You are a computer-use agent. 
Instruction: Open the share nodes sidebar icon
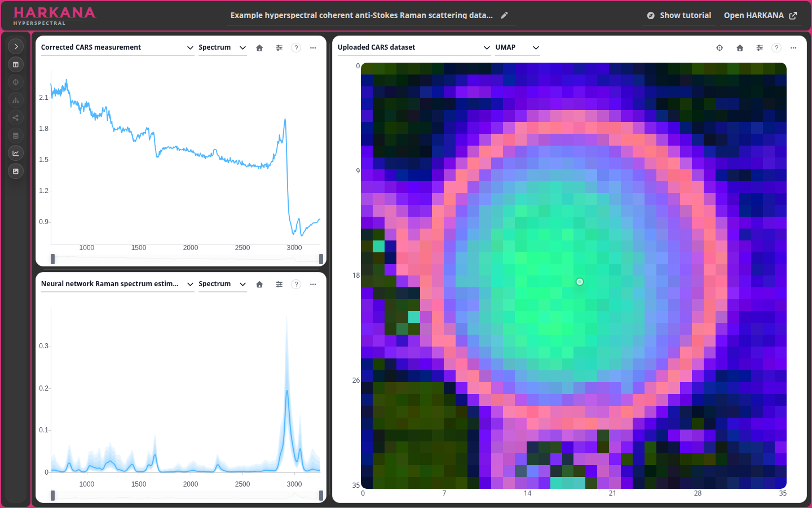(16, 117)
